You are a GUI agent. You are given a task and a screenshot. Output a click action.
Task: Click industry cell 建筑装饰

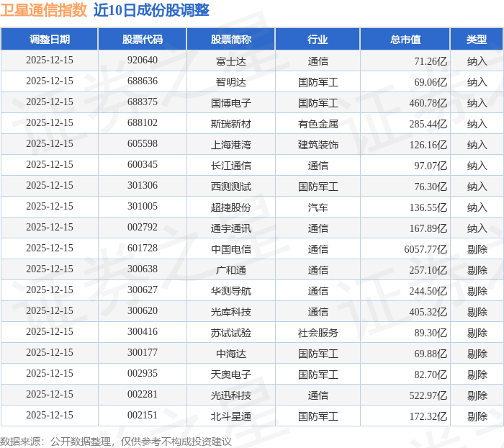point(318,145)
